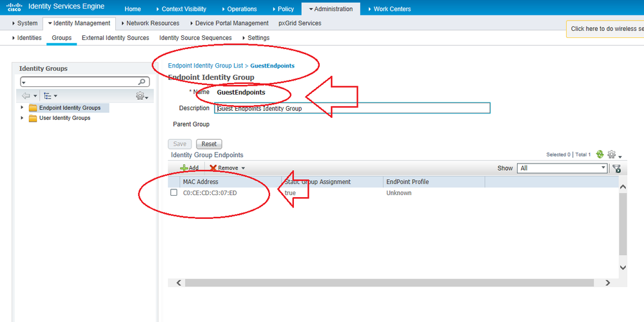Sort by EndPoint Profile column header
This screenshot has width=644, height=322.
tap(434, 182)
